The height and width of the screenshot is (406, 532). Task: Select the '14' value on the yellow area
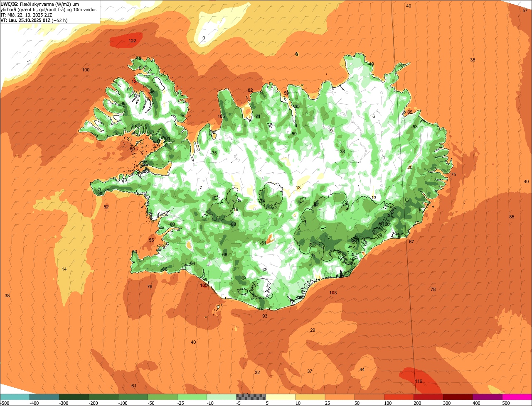[64, 269]
